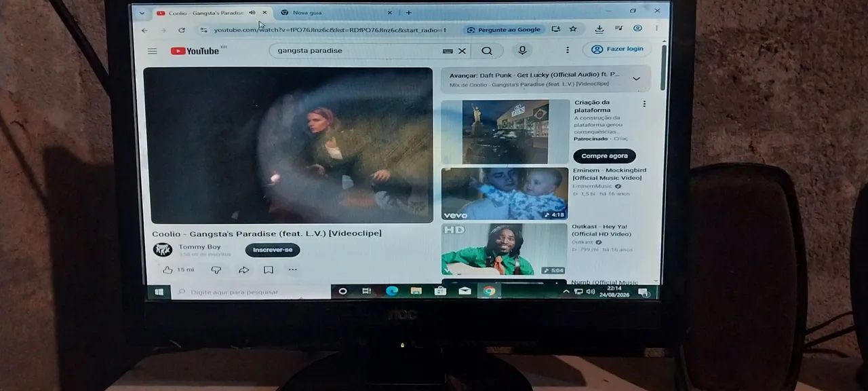The image size is (868, 391).
Task: Go back with browser back arrow
Action: pos(144,30)
